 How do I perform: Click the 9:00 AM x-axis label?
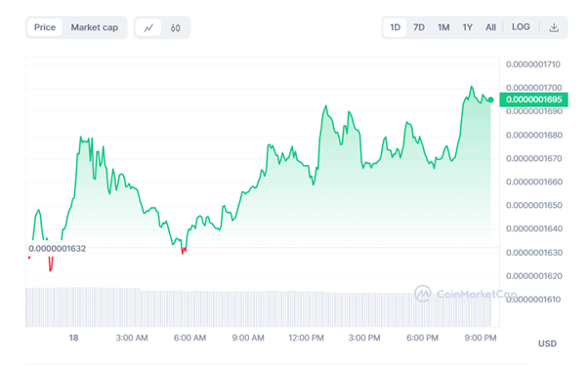pos(248,338)
